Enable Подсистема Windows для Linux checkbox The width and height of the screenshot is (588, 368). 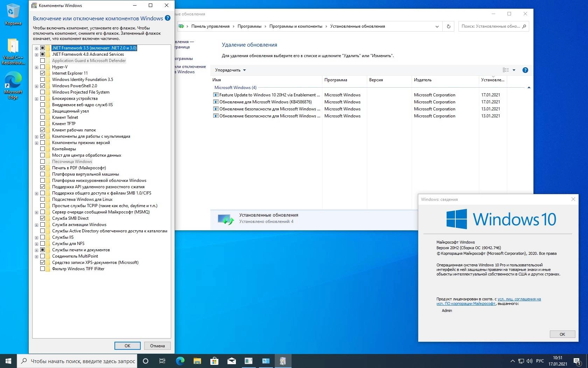43,199
